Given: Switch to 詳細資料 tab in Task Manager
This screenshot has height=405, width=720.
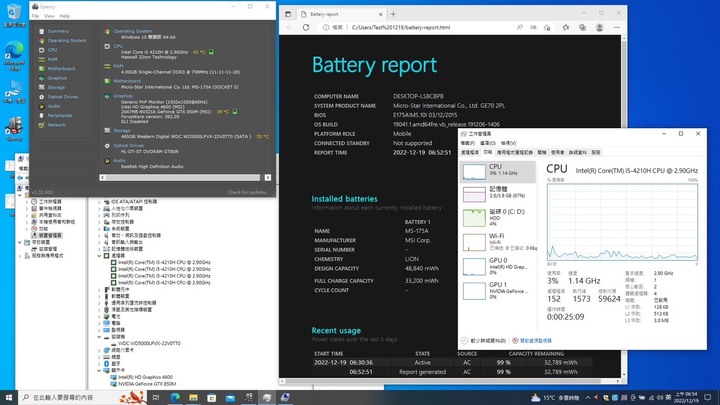Looking at the screenshot, I should point(578,152).
